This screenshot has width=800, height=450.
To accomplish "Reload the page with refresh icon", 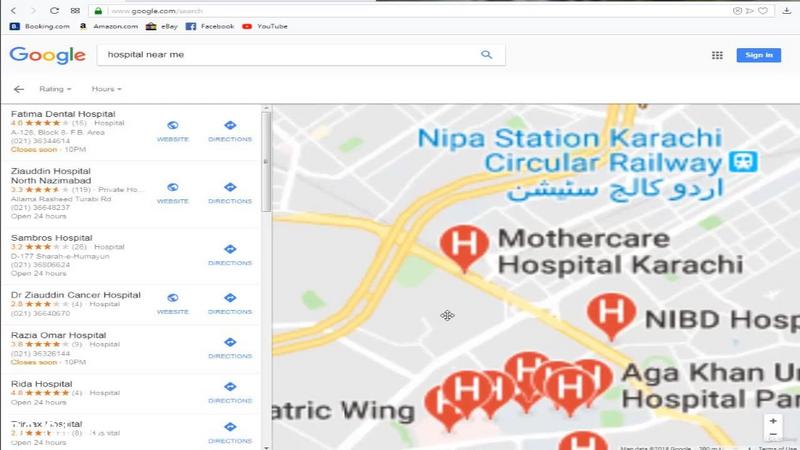I will 54,11.
